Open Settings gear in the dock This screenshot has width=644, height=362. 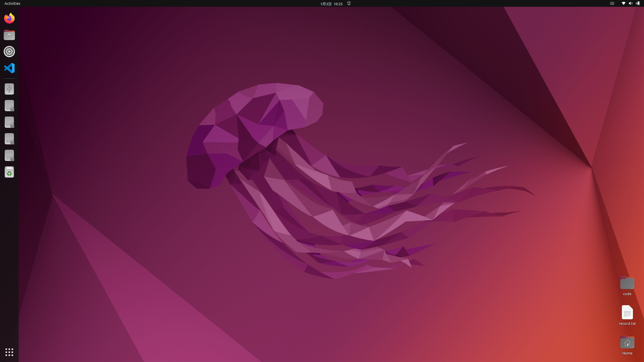[x=9, y=52]
